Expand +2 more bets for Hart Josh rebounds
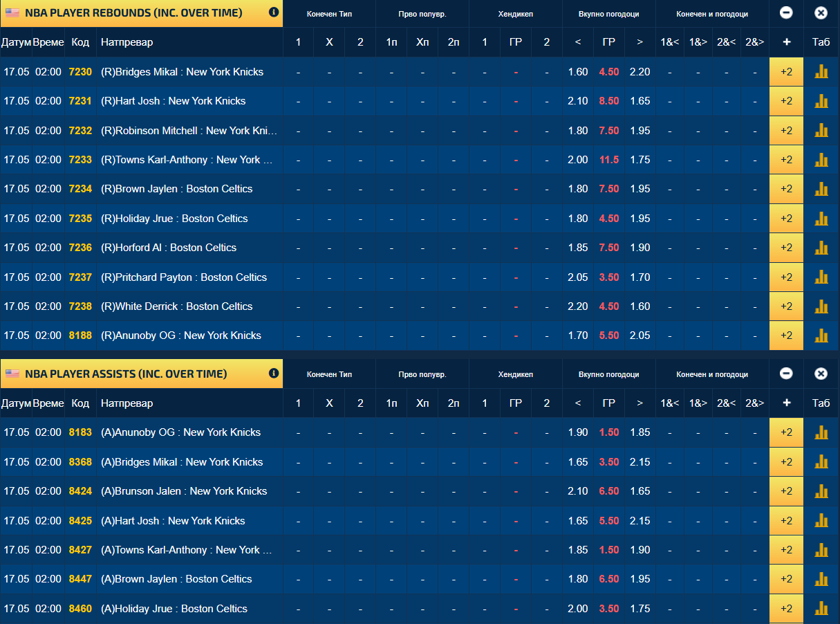 (786, 101)
